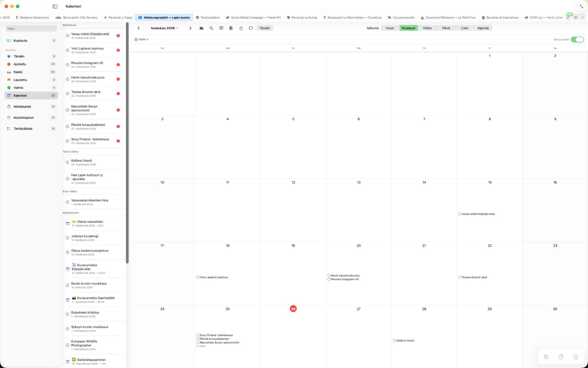Viewport: 588px width, 368px height.
Task: Select the Kuukausi view tab
Action: 408,28
